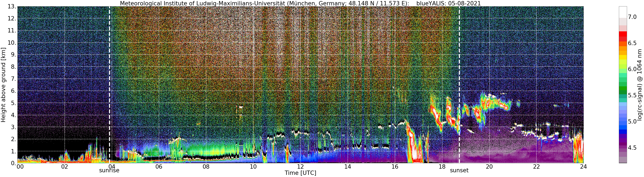Click the time axis tick label 22
The height and width of the screenshot is (177, 644).
[x=536, y=167]
